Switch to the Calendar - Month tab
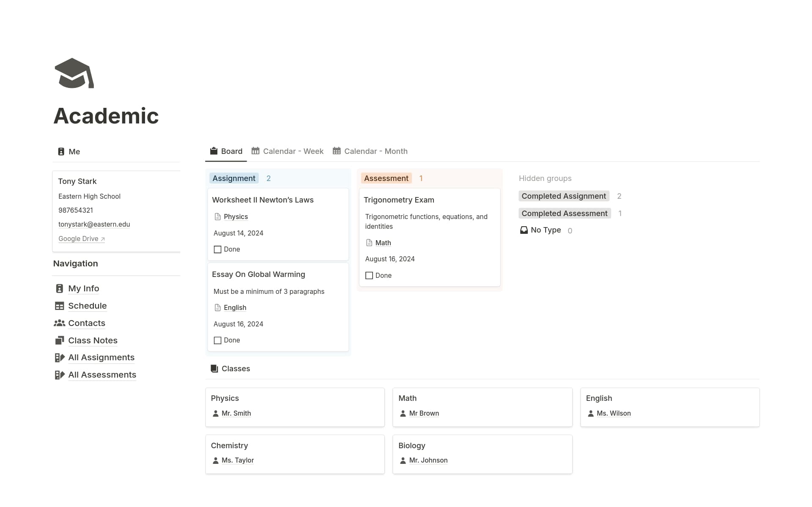Viewport: 812px width, 507px height. [x=370, y=151]
